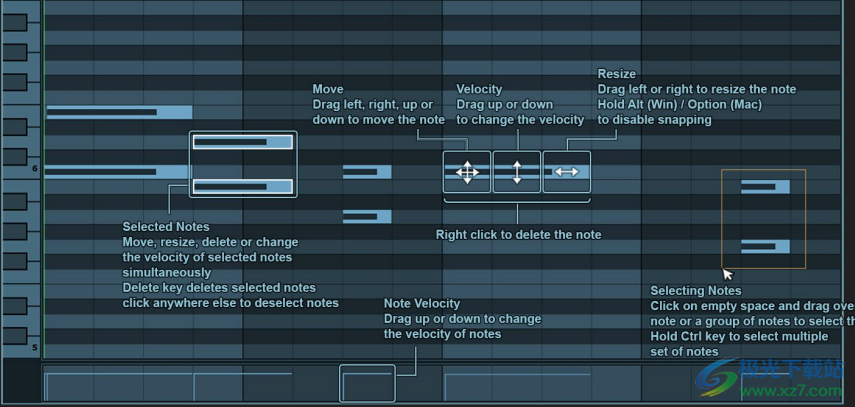Click the lower note inside the orange selection rectangle
This screenshot has width=855, height=407.
(765, 246)
